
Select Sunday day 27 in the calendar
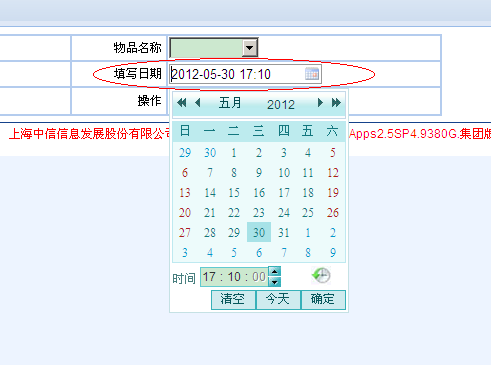185,232
